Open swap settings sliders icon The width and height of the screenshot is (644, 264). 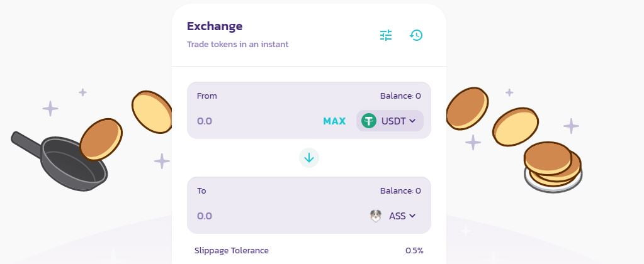click(386, 35)
